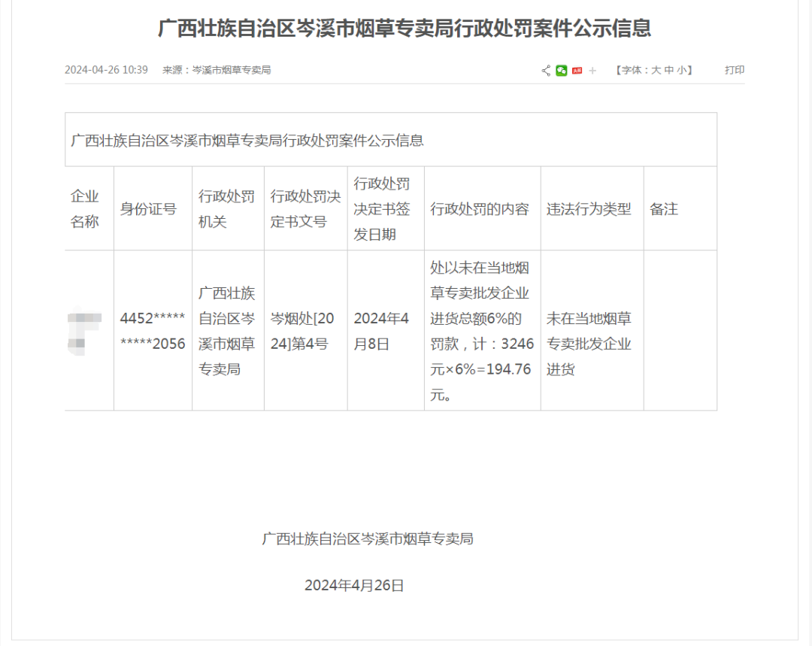Click the main page headline
Screen dimensions: 812x646
[x=404, y=29]
